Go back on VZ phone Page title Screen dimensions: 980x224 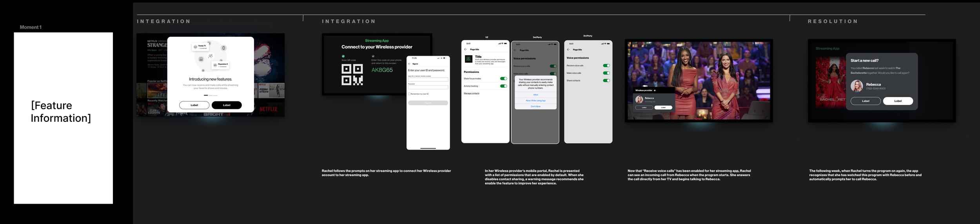(465, 49)
